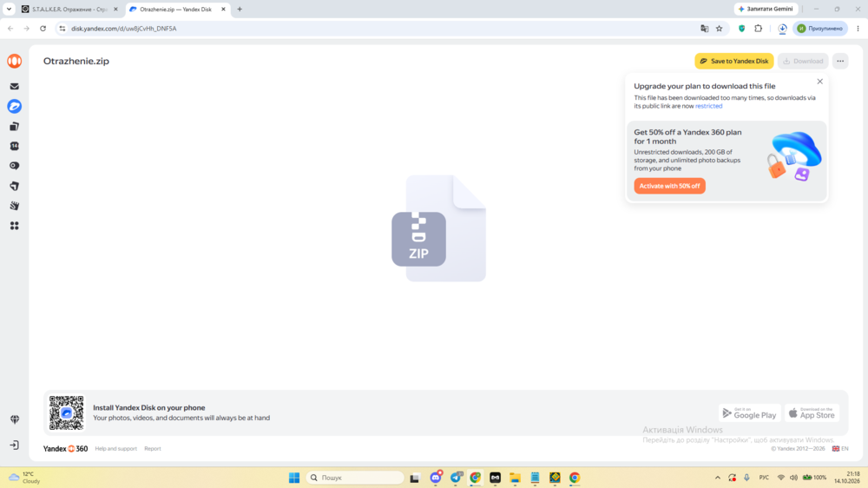Open Yandex Calendar icon in the sidebar
This screenshot has width=868, height=488.
[15, 146]
